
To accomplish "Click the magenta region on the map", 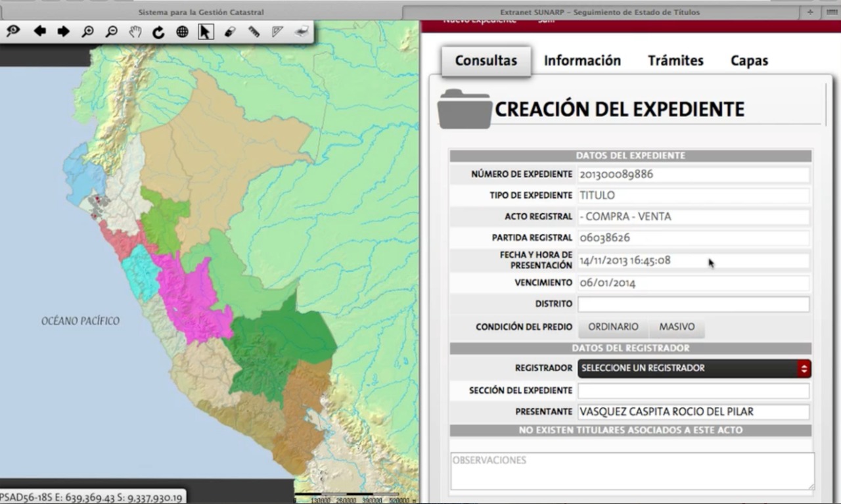I will point(194,299).
